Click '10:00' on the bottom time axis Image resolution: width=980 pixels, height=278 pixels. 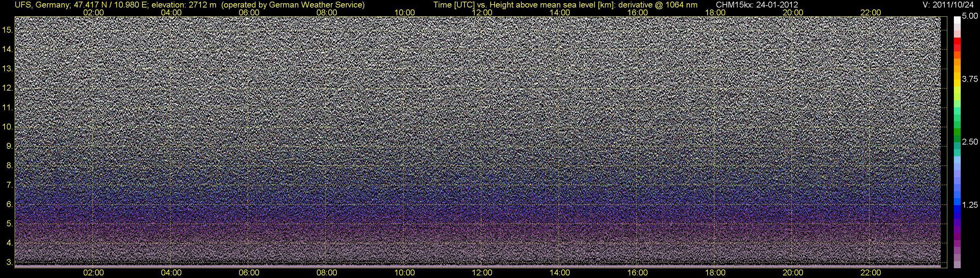point(404,273)
